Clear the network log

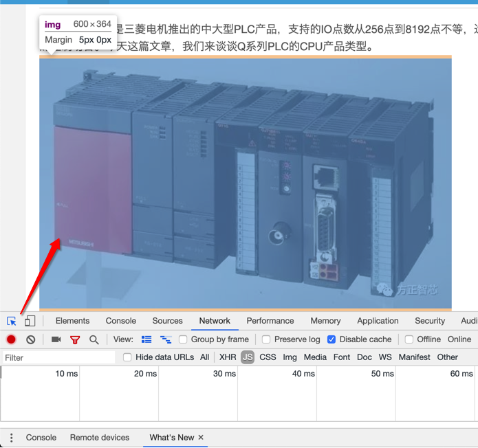[30, 339]
